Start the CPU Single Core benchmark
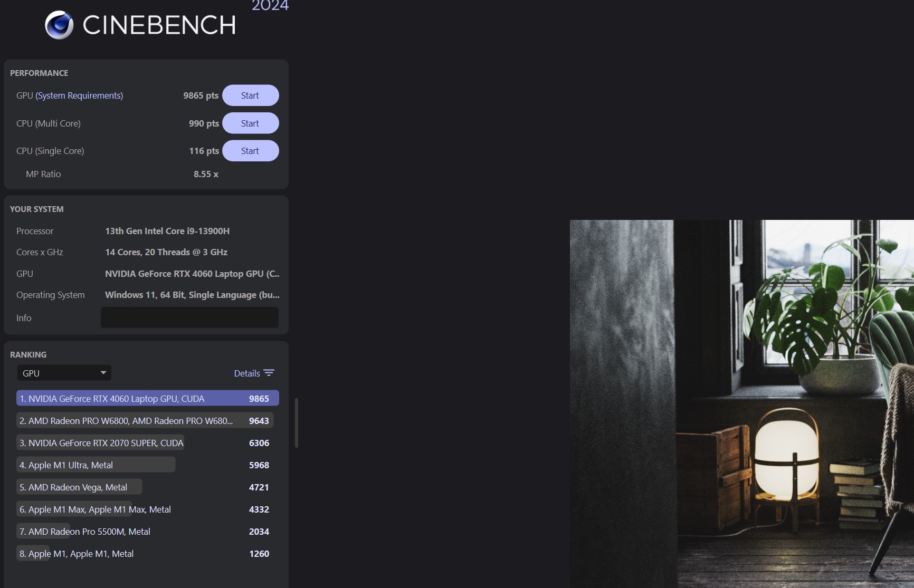The image size is (914, 588). 250,151
